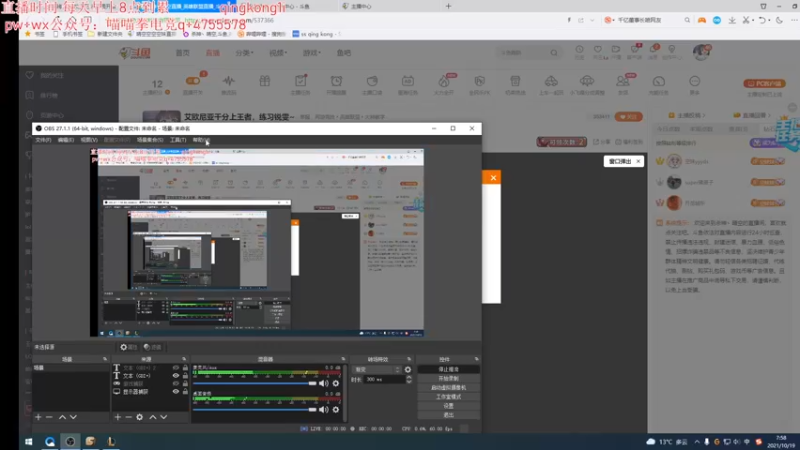This screenshot has height=450, width=800.
Task: Add a new scene with the plus icon
Action: pos(38,417)
